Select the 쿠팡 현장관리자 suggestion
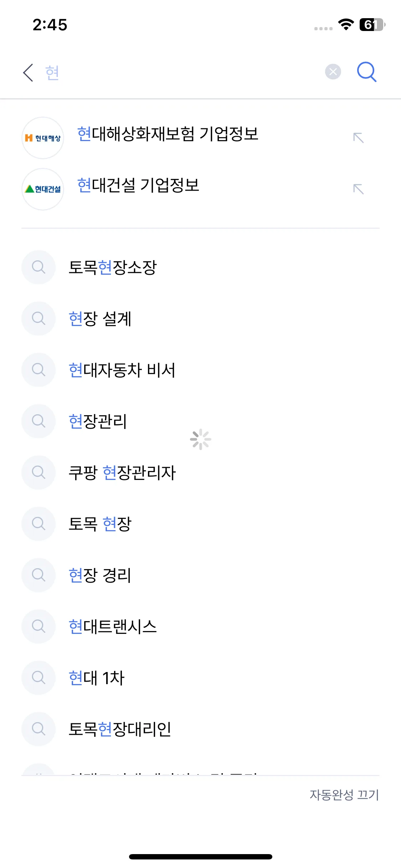Screen dimensions: 401x868 coord(122,472)
